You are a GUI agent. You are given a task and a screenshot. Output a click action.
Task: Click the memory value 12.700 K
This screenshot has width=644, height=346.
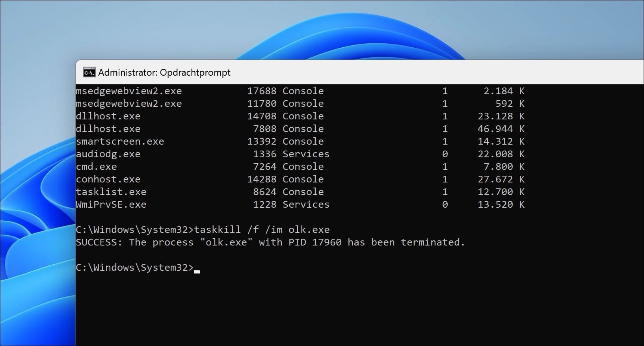501,192
